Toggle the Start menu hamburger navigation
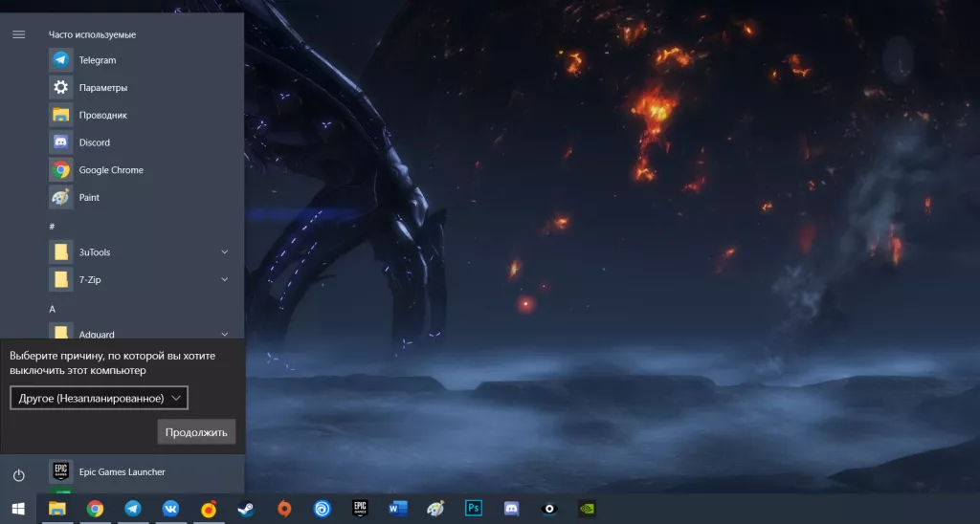Viewport: 980px width, 524px height. (18, 34)
